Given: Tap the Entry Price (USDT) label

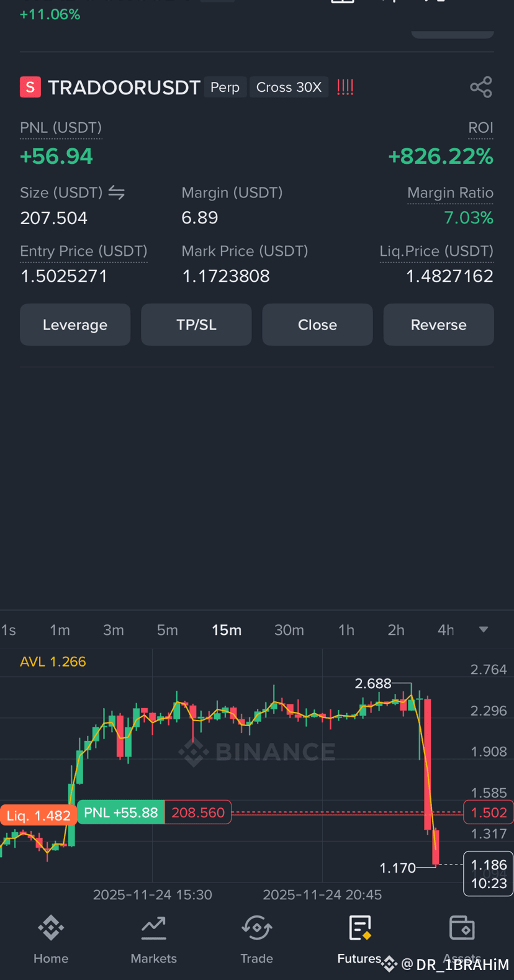Looking at the screenshot, I should [x=84, y=251].
